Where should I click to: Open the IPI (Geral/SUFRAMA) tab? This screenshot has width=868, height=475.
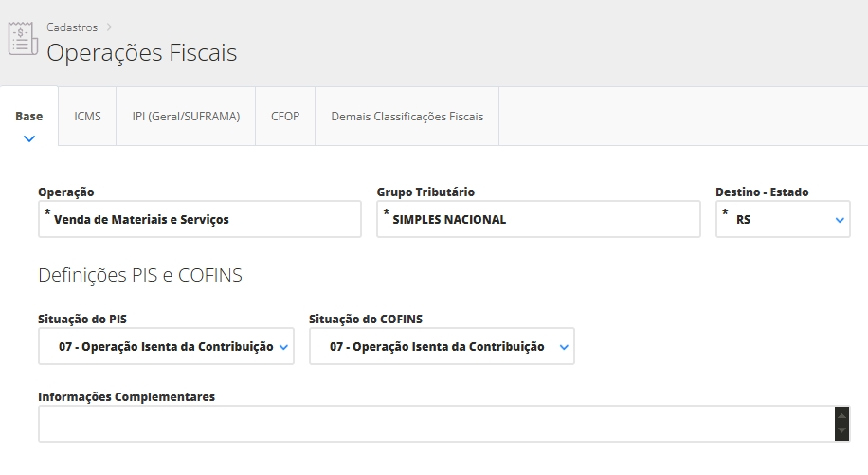click(186, 117)
